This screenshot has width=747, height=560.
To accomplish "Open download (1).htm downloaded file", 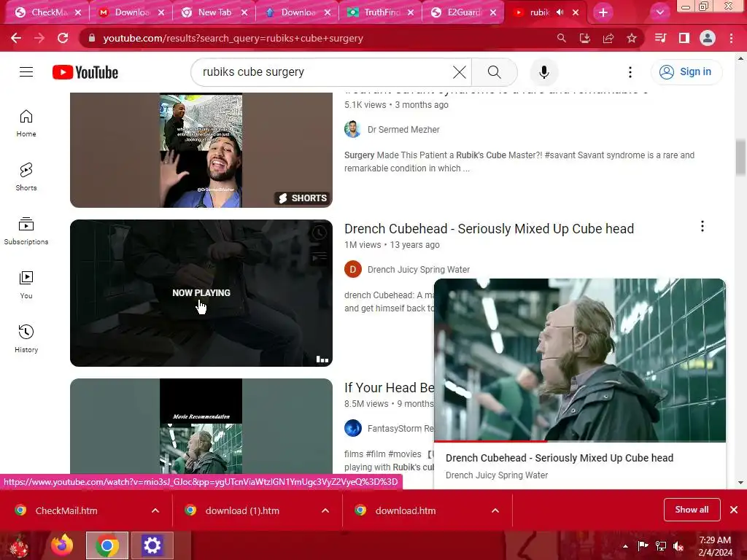I will tap(242, 510).
